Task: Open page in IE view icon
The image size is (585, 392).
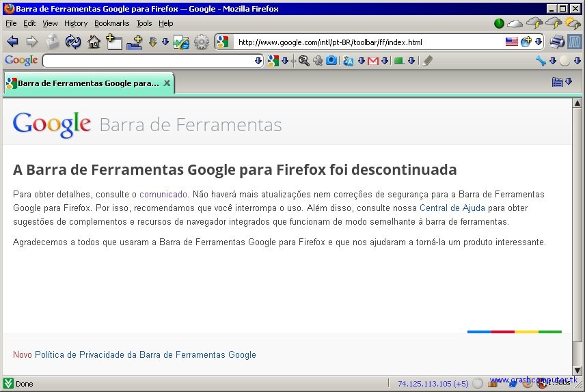Action: tap(181, 42)
